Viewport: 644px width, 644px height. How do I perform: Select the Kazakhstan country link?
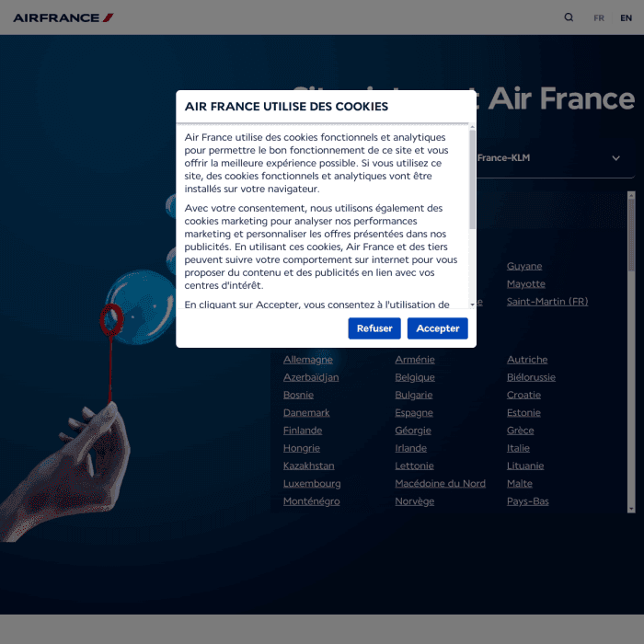[x=308, y=466]
